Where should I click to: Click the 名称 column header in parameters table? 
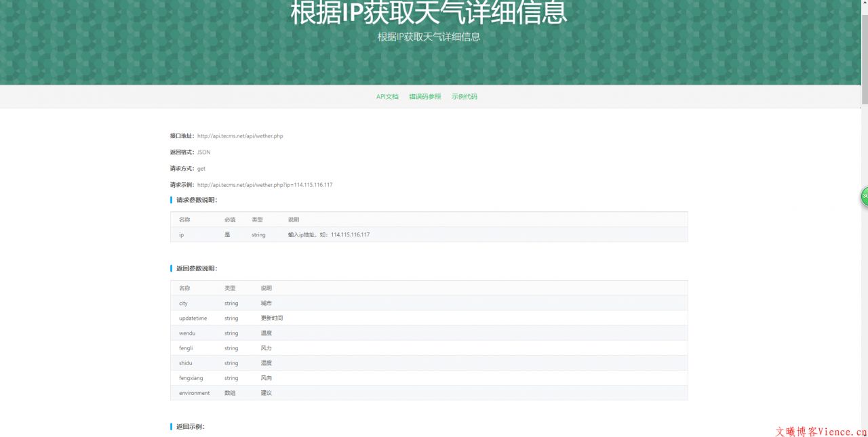[x=182, y=220]
